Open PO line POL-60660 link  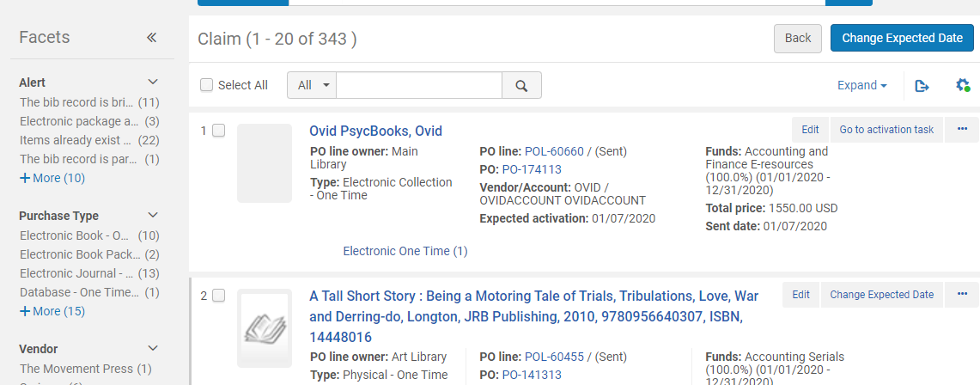(x=554, y=151)
